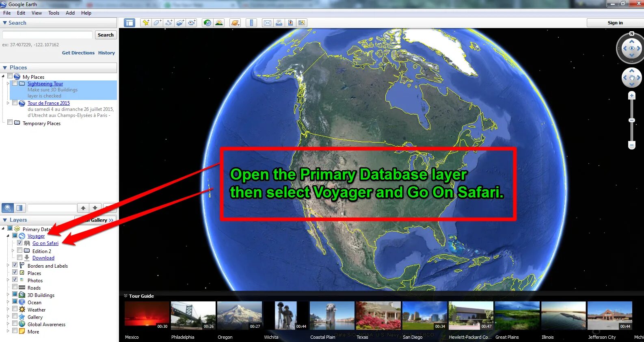644x342 pixels.
Task: Zoom in with the plus button
Action: coord(632,96)
